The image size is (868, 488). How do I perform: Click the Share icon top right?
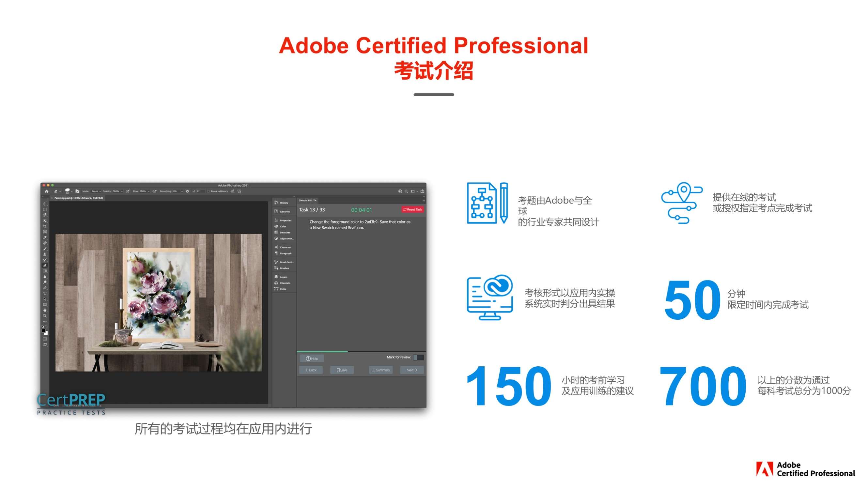[x=422, y=191]
